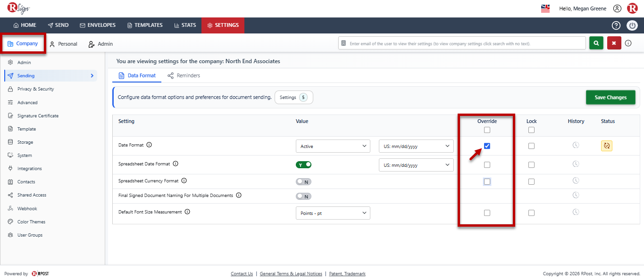Open the TEMPLATES menu in top navigation
This screenshot has height=279, width=644.
(x=145, y=25)
